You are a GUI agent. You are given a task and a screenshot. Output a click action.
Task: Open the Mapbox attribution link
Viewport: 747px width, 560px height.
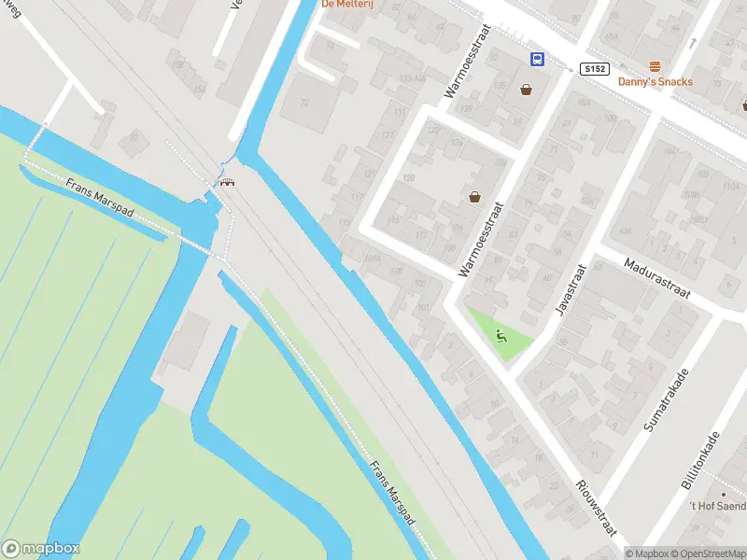tap(647, 553)
